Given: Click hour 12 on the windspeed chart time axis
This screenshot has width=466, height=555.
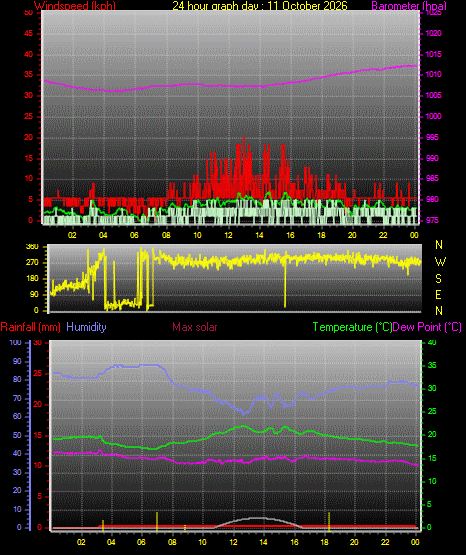Looking at the screenshot, I should [228, 235].
